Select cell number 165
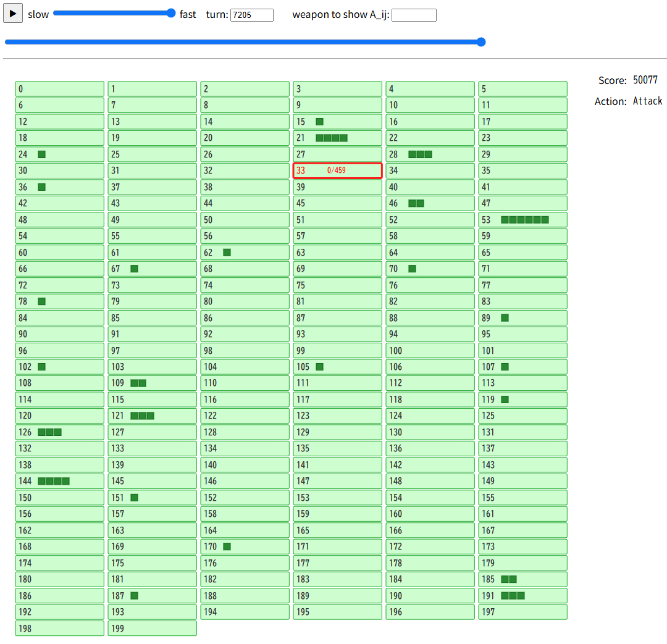667x644 pixels. (337, 530)
